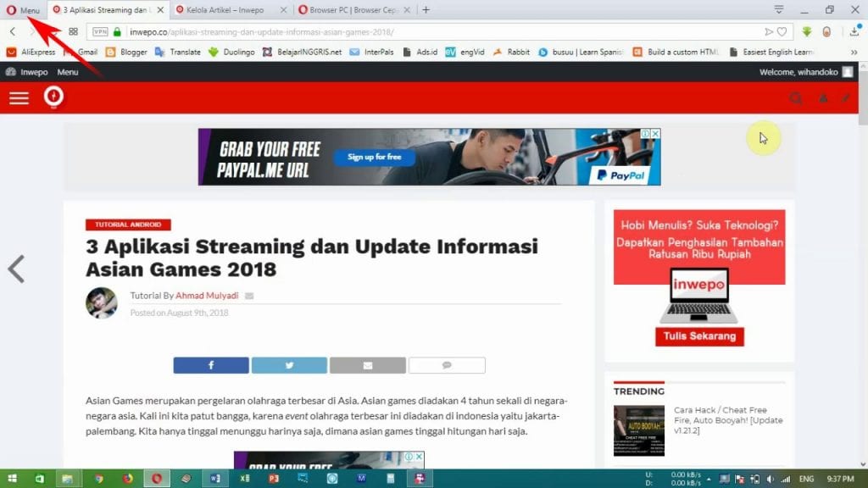Open Duolingo bookmark
The height and width of the screenshot is (488, 868).
pos(231,52)
